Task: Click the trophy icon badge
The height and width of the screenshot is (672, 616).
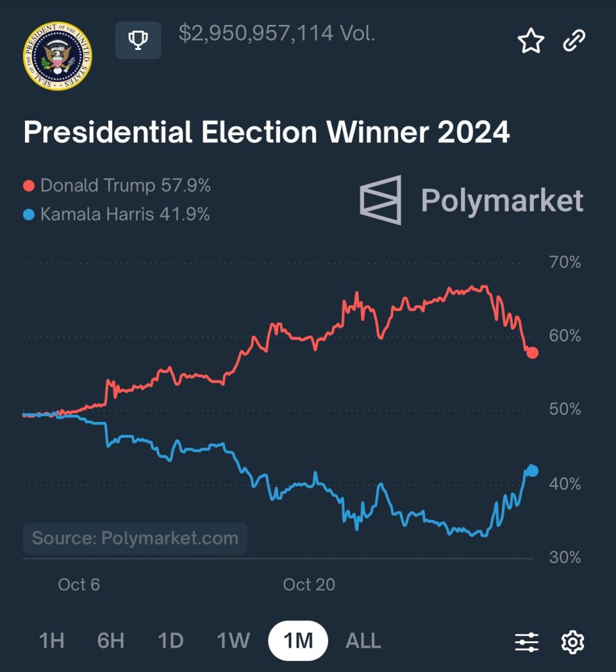Action: coord(138,41)
